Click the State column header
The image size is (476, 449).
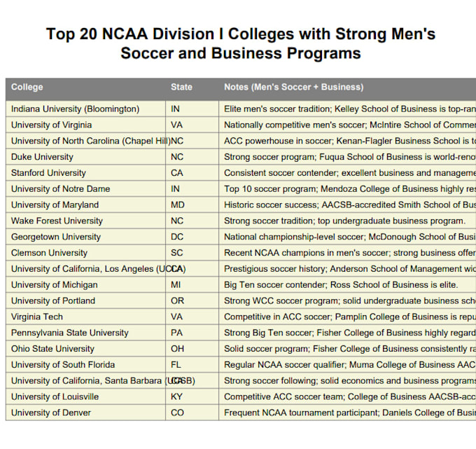(x=181, y=88)
